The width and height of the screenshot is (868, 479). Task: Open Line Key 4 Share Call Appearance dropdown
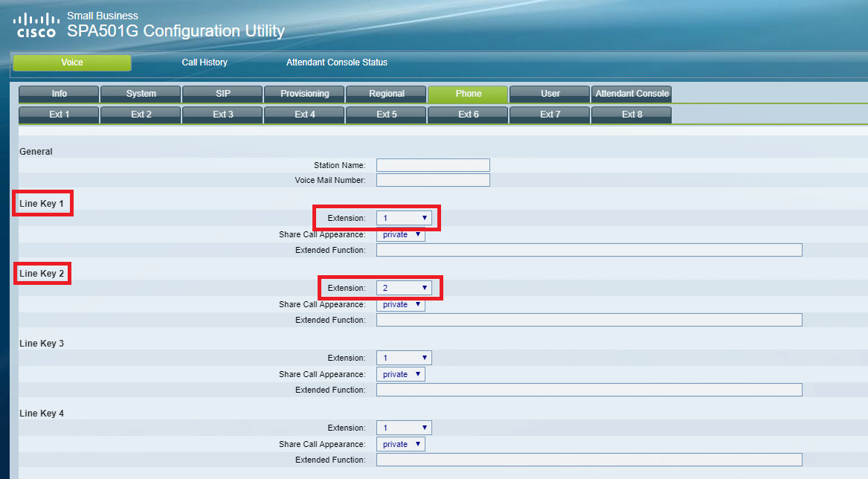click(401, 444)
